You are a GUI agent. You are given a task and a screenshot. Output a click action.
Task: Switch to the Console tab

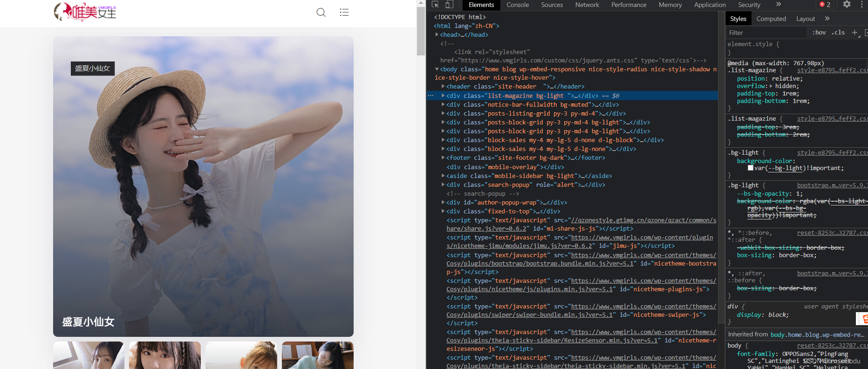pos(518,5)
